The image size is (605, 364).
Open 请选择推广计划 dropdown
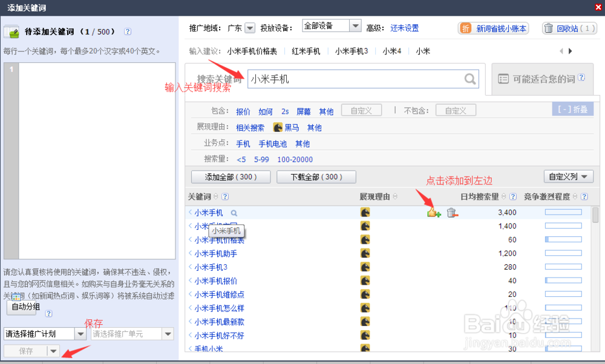click(80, 334)
